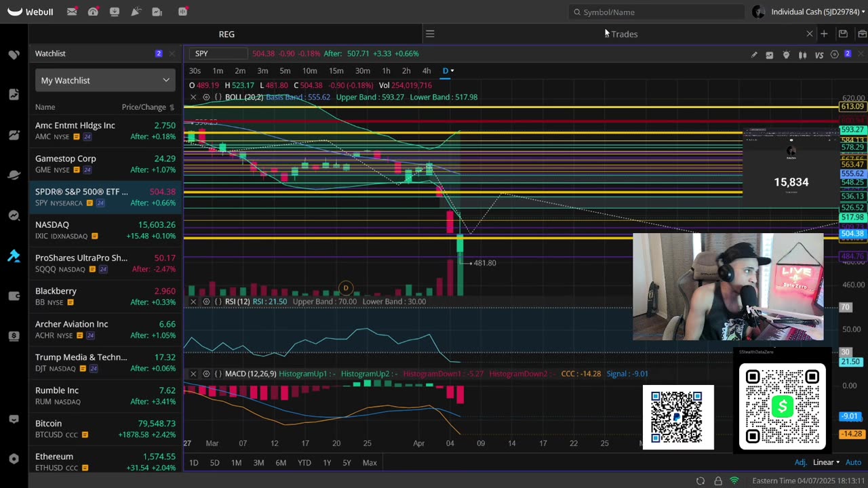Image resolution: width=868 pixels, height=488 pixels.
Task: Select the 4h chart interval
Action: click(x=427, y=70)
